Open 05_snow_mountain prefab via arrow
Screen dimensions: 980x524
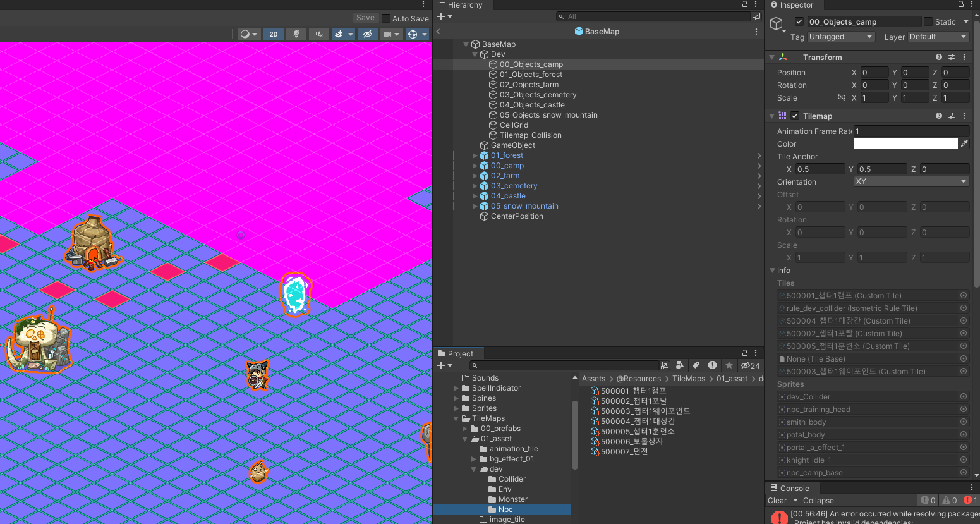[x=759, y=206]
